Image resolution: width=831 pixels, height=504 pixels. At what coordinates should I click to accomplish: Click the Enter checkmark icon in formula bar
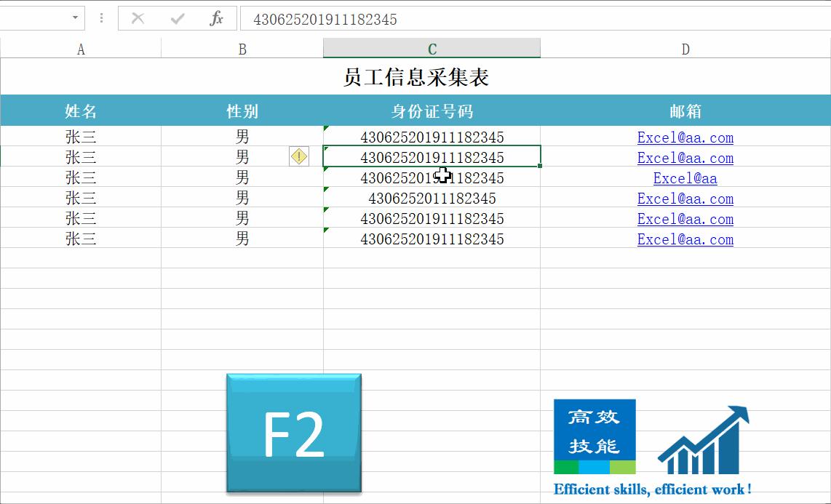(176, 18)
